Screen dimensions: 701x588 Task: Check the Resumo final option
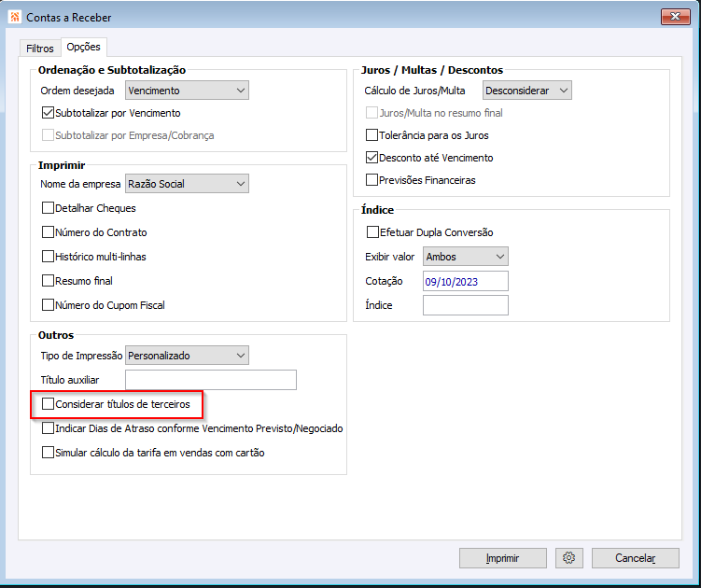pos(48,280)
